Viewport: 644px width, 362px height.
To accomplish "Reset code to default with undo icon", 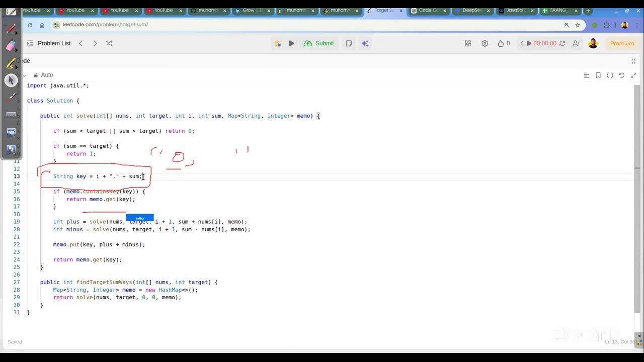I will (x=621, y=75).
